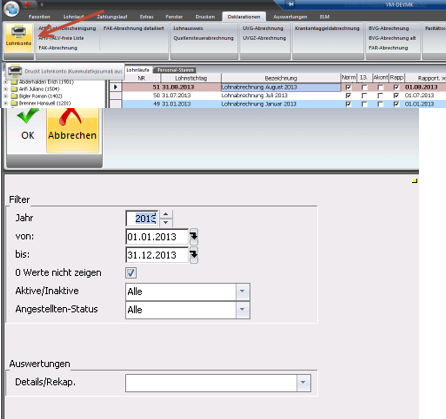Select the Lohnläufe tab

138,70
